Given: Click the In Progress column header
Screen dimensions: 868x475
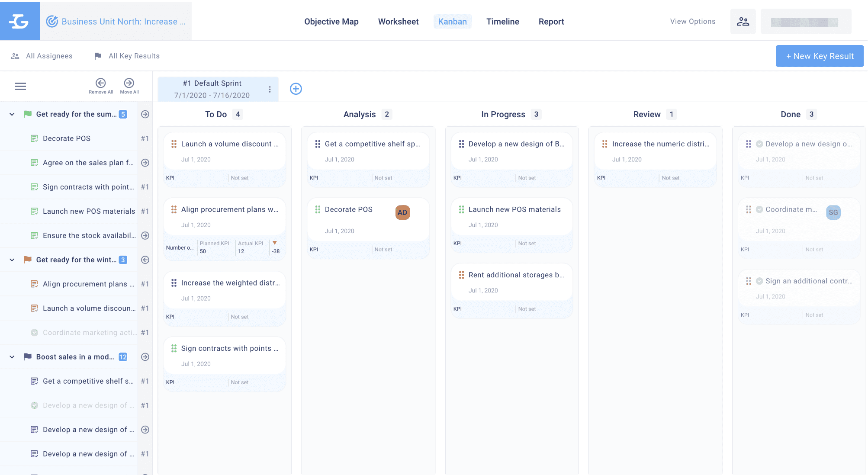Looking at the screenshot, I should (x=503, y=114).
